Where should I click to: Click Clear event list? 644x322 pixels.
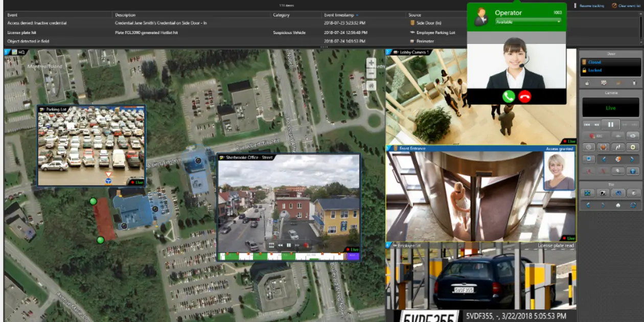[x=626, y=6]
